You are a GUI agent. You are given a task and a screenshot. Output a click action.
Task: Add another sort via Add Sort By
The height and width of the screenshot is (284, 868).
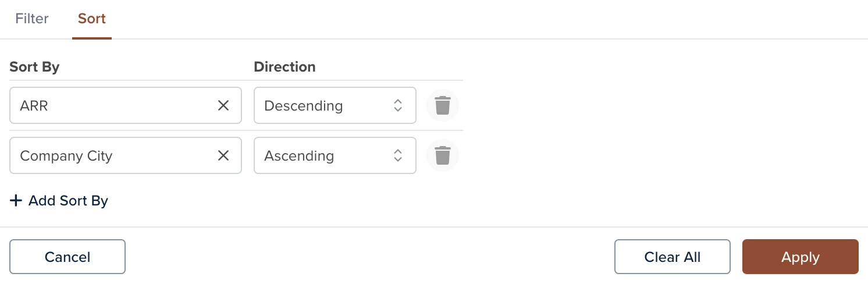pyautogui.click(x=59, y=201)
